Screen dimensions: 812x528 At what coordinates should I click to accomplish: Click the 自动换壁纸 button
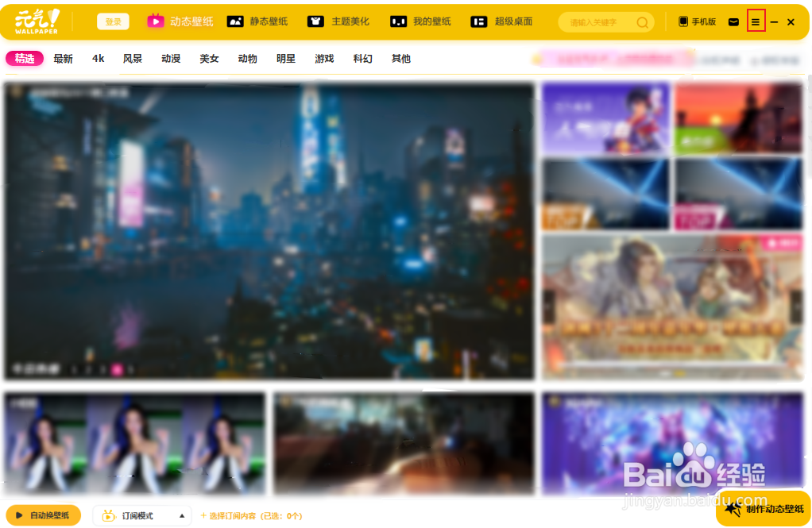click(44, 515)
